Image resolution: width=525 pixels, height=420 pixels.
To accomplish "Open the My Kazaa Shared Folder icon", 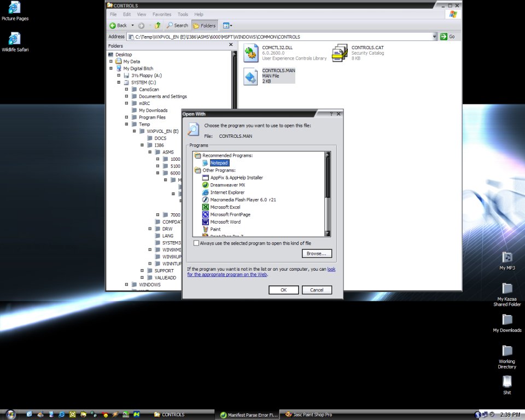I will coord(507,295).
